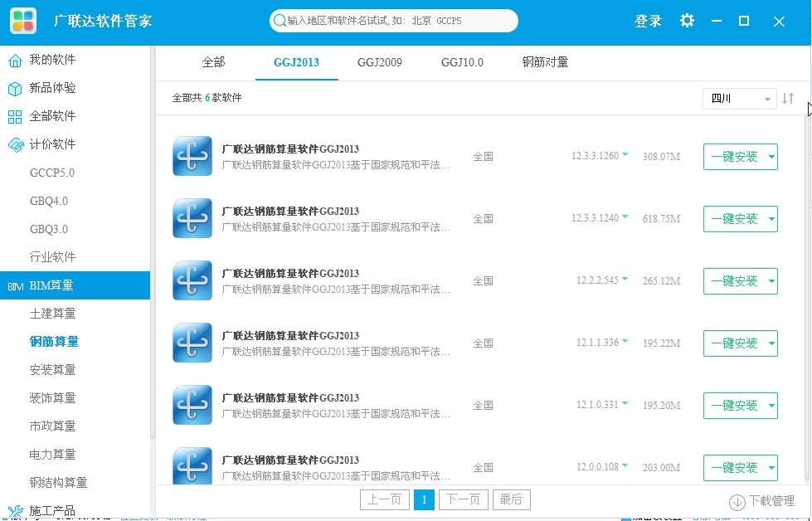The image size is (812, 521).
Task: Click the sidebar vertical scrollbar
Action: (153, 243)
